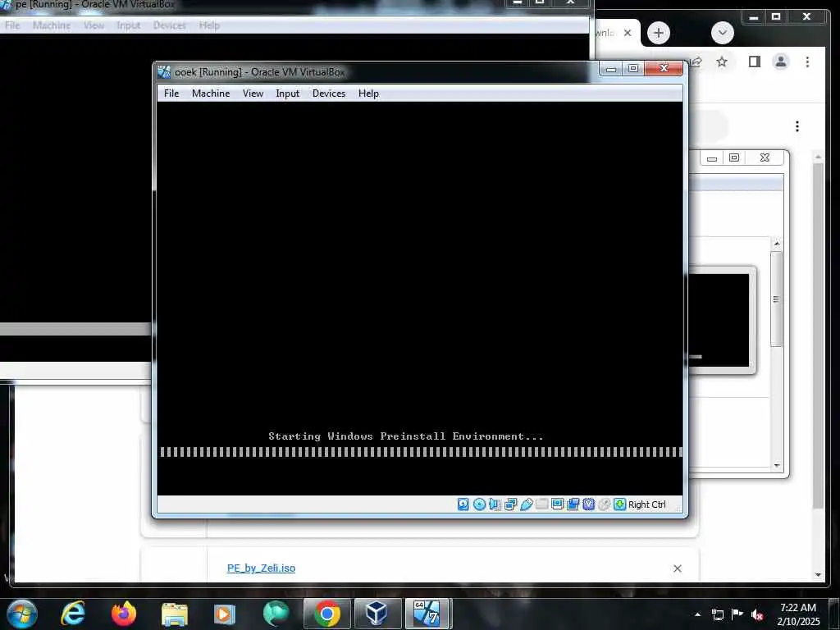This screenshot has height=630, width=840.
Task: Open Windows Media Player from taskbar
Action: pyautogui.click(x=225, y=614)
